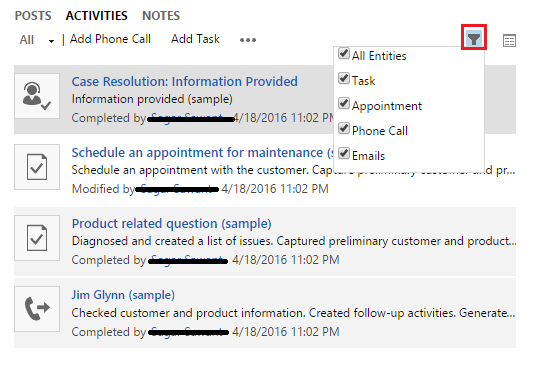Click Add Phone Call
541x371 pixels.
click(x=110, y=39)
